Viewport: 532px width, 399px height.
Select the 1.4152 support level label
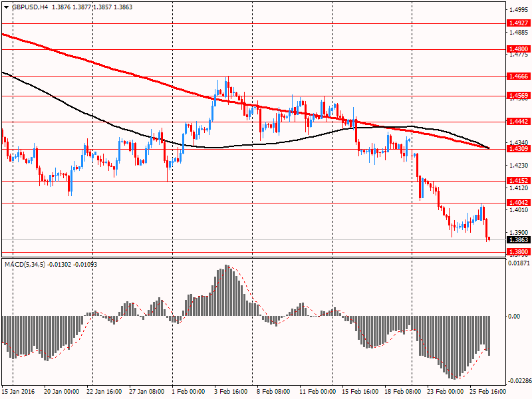point(518,181)
